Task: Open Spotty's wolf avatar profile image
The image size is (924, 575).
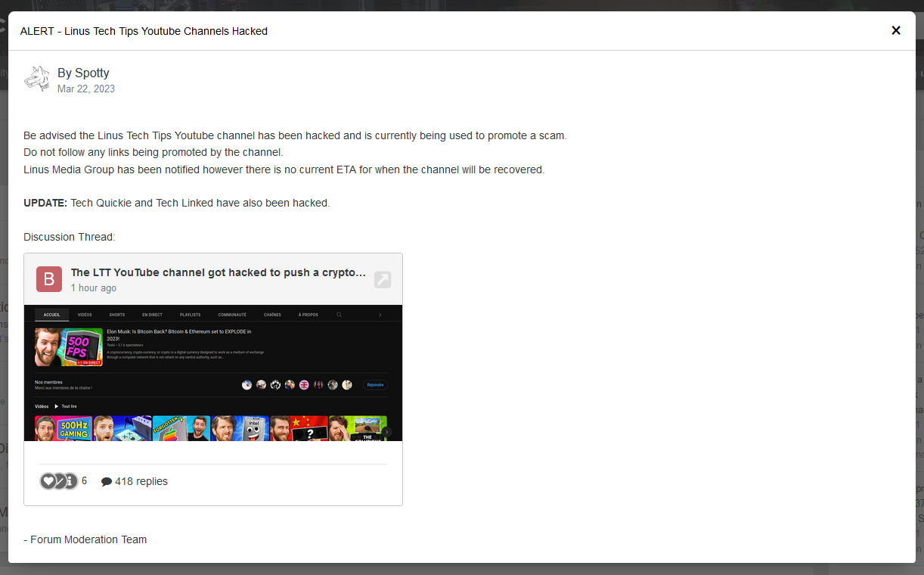Action: click(36, 79)
